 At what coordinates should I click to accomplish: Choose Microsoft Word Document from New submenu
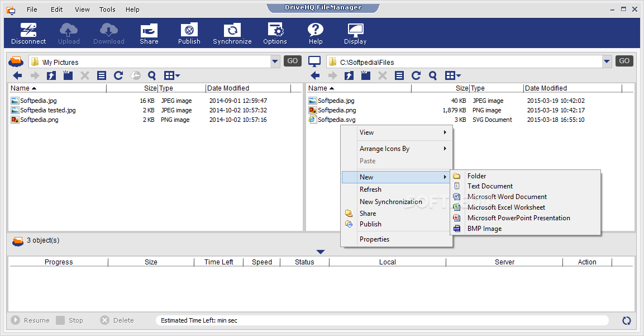tap(526, 197)
